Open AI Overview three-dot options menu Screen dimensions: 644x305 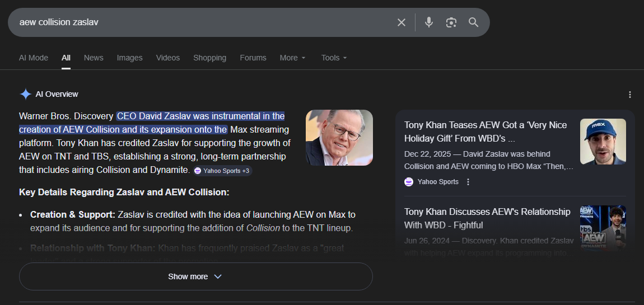630,95
